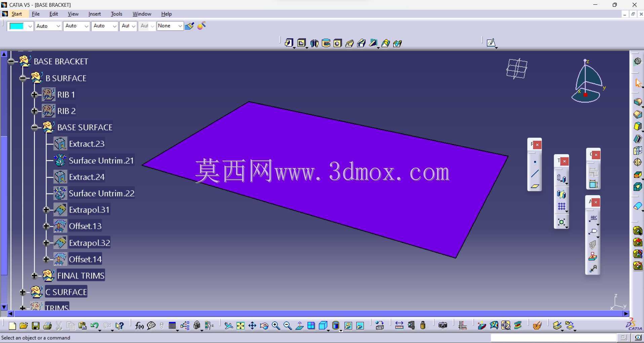
Task: Expand the FINAL TRIMS node
Action: click(x=34, y=275)
